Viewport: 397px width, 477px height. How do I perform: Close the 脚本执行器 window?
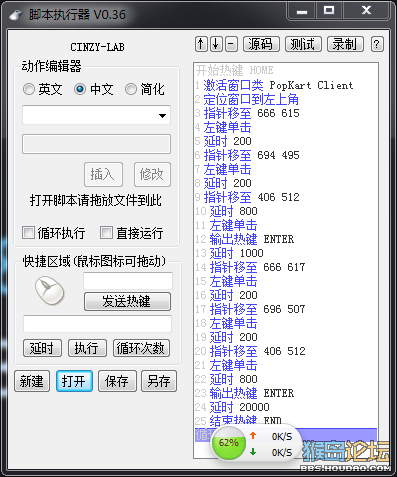366,11
